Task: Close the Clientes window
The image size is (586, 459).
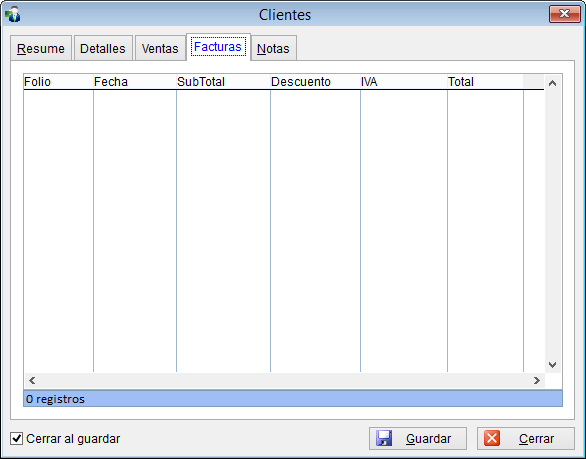Action: (564, 14)
